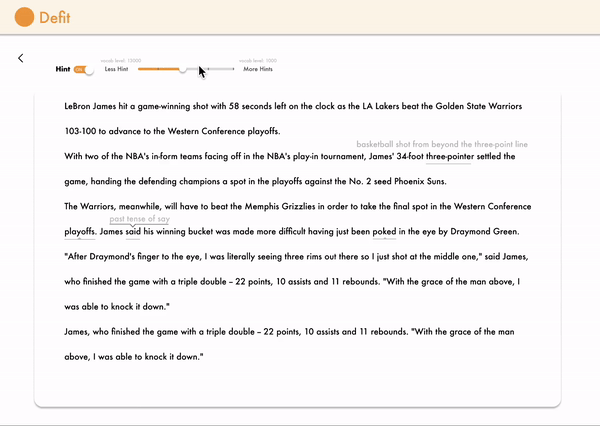Click the underlined word said
The width and height of the screenshot is (600, 426).
(x=133, y=232)
